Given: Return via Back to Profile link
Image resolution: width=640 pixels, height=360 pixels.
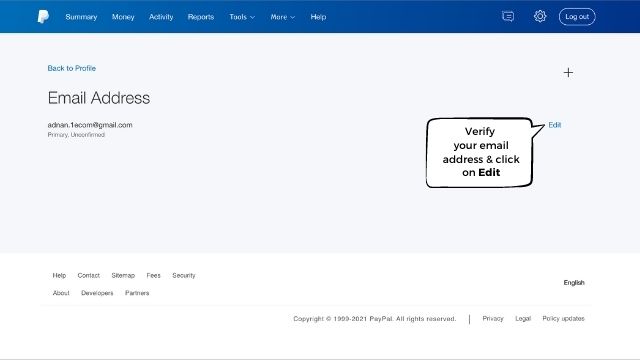Looking at the screenshot, I should [71, 68].
